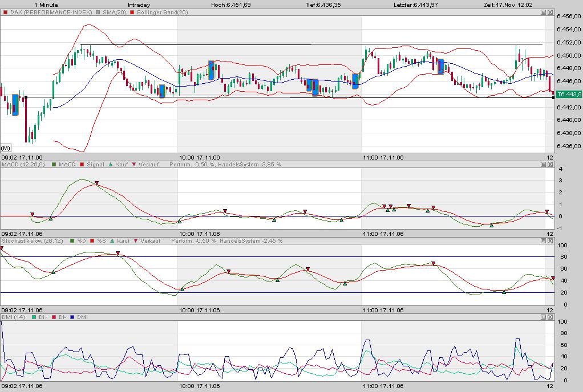Click 'Perform. -0,50 %, HandelsSystem -3,85 %' text

tap(225, 165)
